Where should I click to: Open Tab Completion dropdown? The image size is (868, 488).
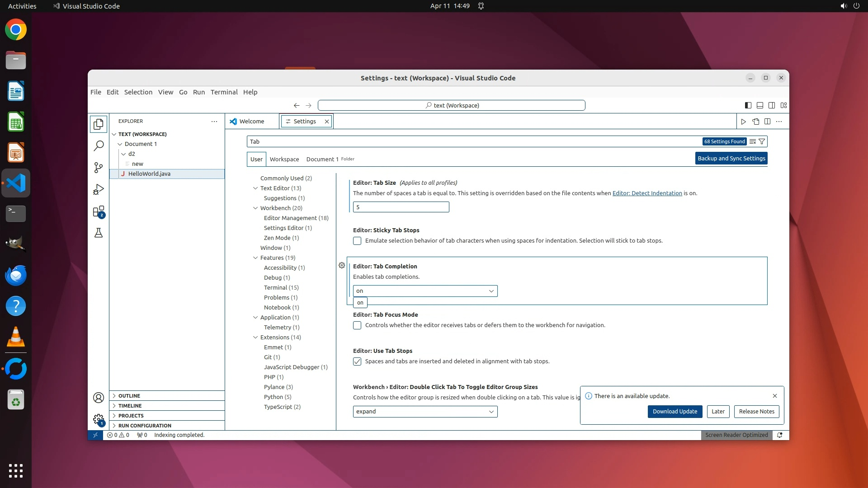425,291
